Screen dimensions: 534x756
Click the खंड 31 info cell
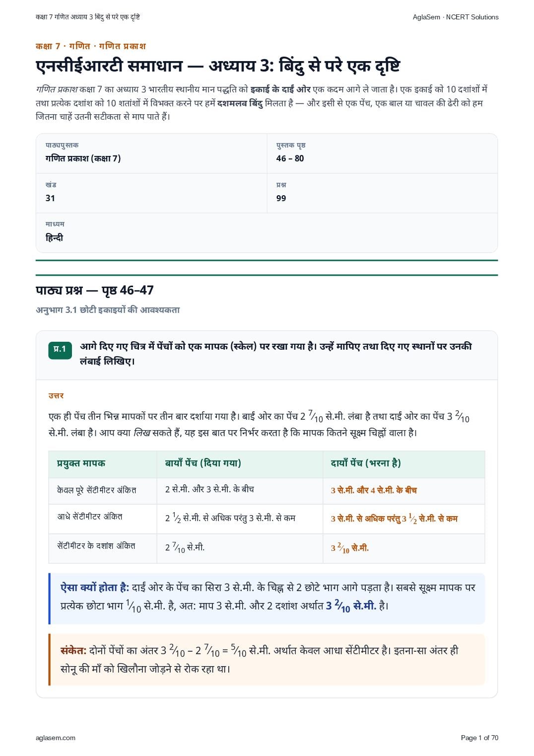[151, 193]
